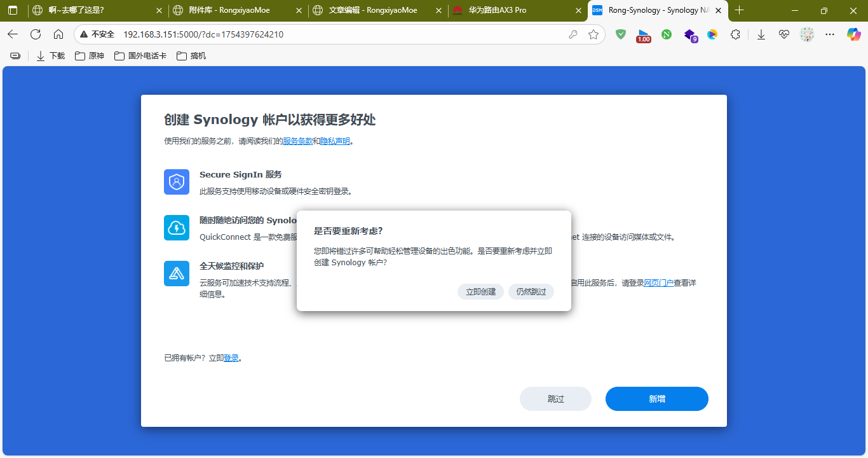This screenshot has height=458, width=868.
Task: Switch to the 华为路由AX3 Pro tab
Action: click(x=517, y=10)
